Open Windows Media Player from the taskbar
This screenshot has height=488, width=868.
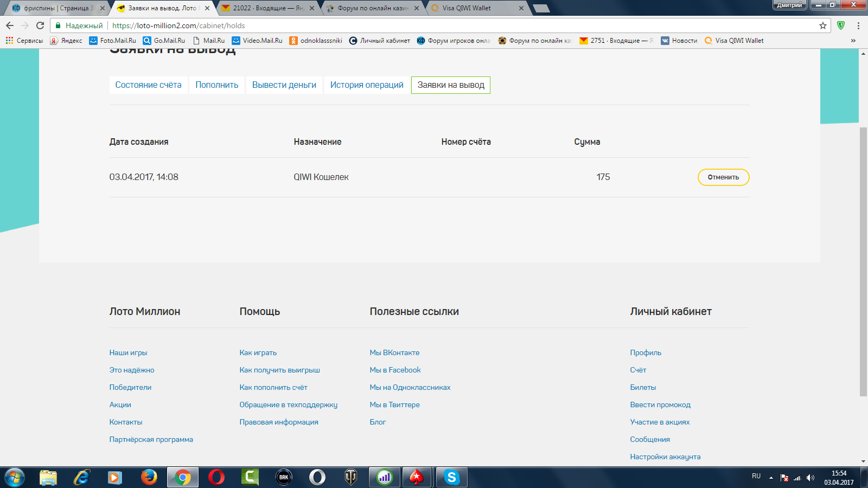115,477
